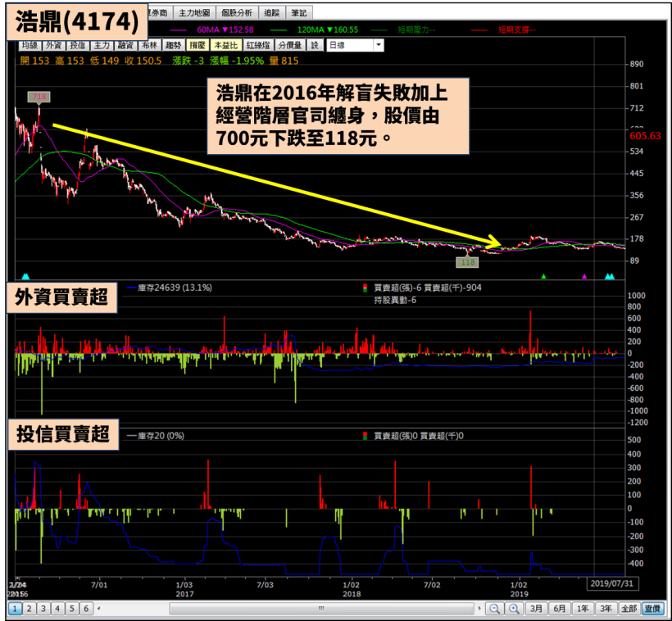Click the 短期支撐 legend text
672x621 pixels.
click(516, 29)
